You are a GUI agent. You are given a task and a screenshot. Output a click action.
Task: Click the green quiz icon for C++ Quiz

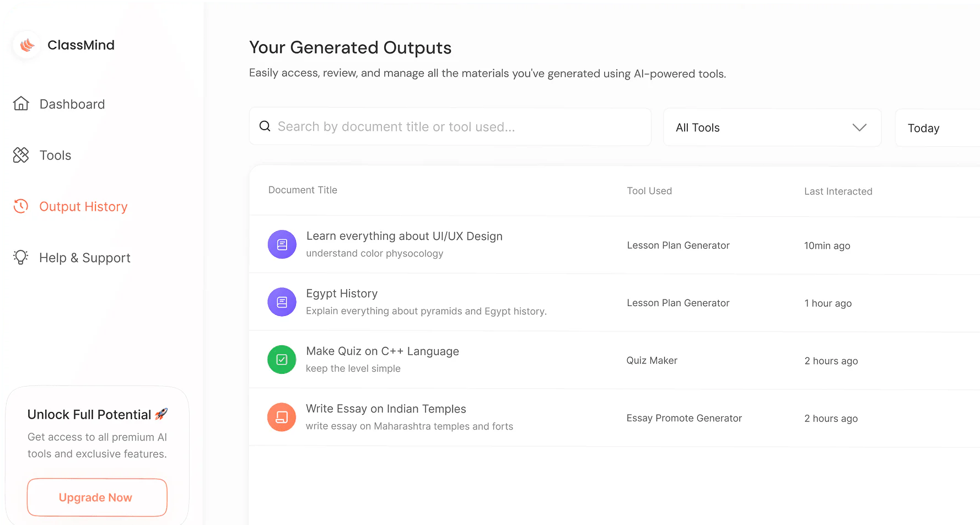[x=282, y=360]
